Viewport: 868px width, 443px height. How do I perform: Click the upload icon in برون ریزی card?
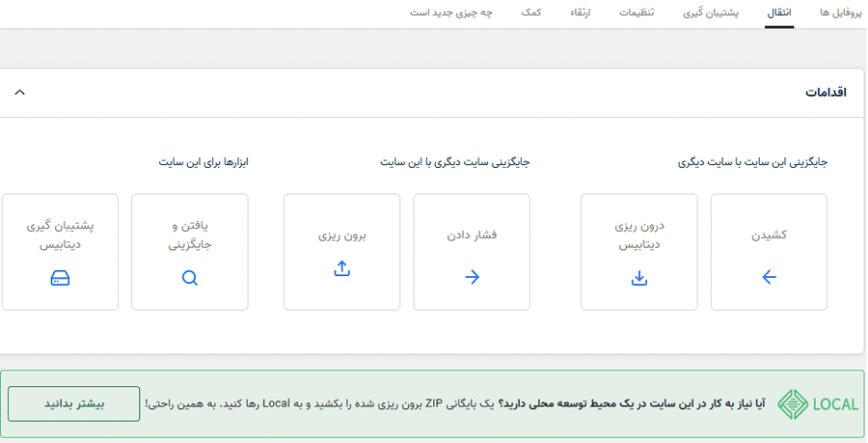point(342,268)
